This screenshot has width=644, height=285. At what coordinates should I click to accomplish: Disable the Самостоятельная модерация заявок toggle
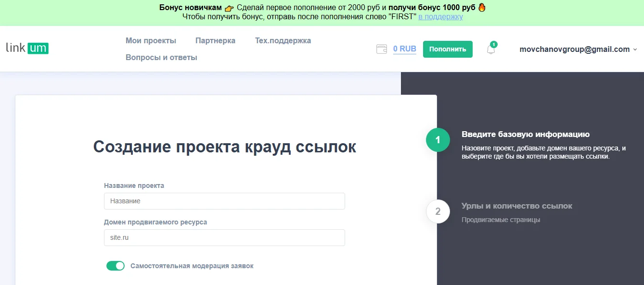[116, 266]
